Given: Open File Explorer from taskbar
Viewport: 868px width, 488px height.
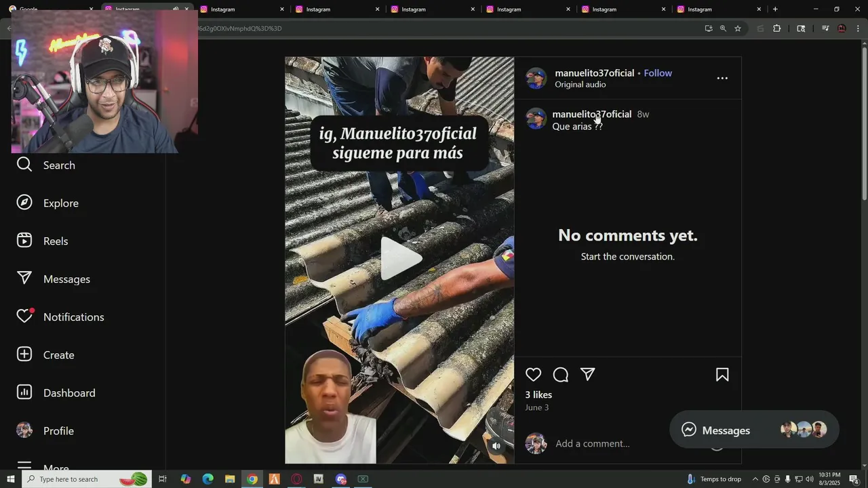Looking at the screenshot, I should [x=230, y=479].
